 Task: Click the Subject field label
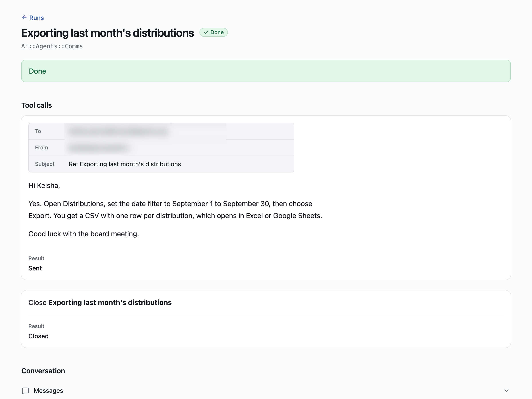45,164
